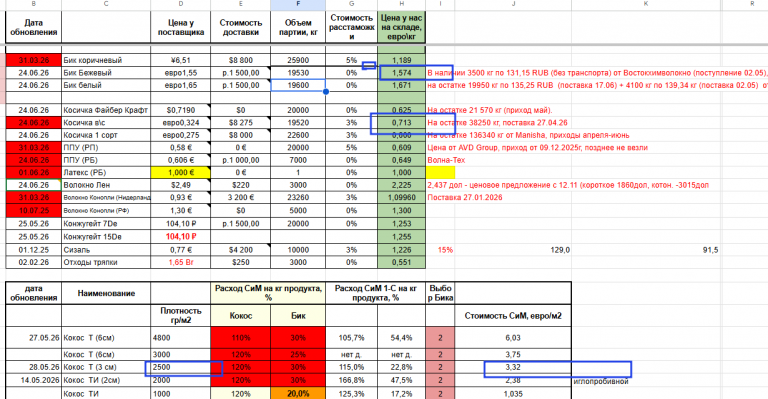Select column B header
This screenshot has height=399, width=768.
(33, 4)
